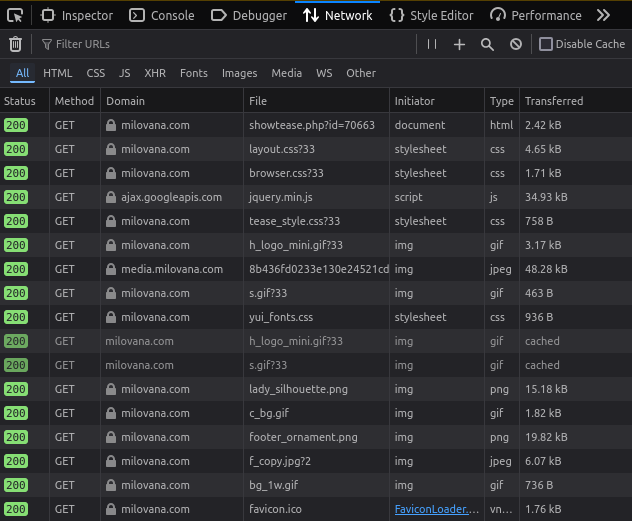Filter requests by Images
This screenshot has height=521, width=632.
point(239,73)
